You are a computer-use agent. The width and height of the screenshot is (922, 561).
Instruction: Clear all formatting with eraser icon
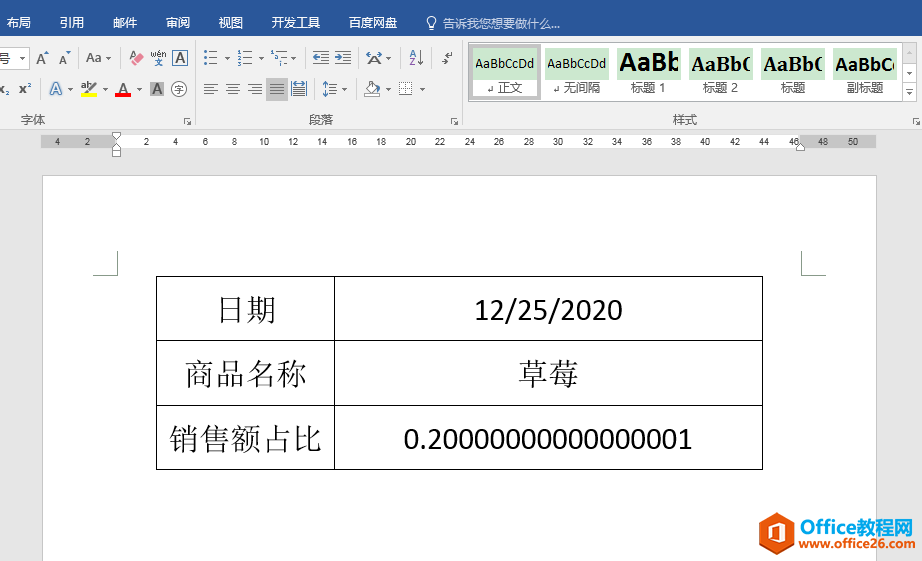pos(136,58)
